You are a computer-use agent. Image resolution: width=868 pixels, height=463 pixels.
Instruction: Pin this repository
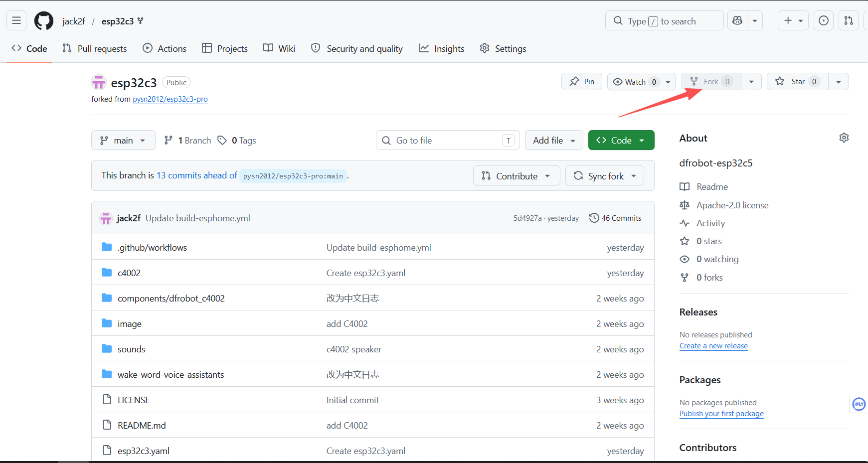tap(582, 81)
